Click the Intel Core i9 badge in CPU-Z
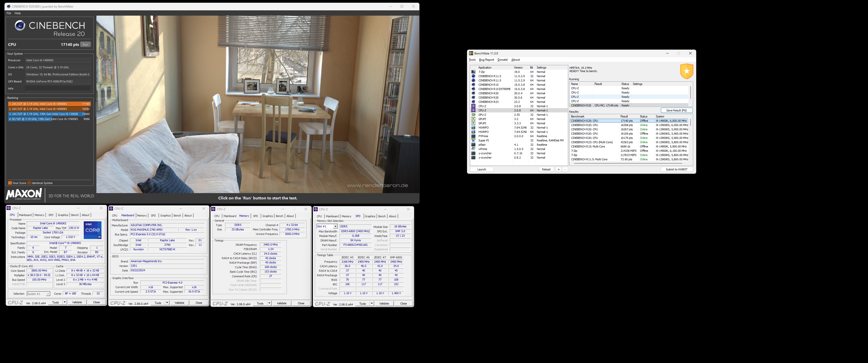The width and height of the screenshot is (868, 363). pyautogui.click(x=93, y=230)
